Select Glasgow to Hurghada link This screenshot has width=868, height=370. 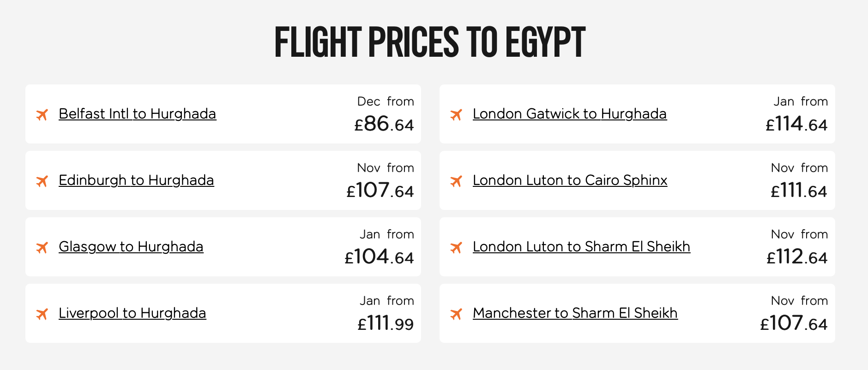[x=131, y=247]
